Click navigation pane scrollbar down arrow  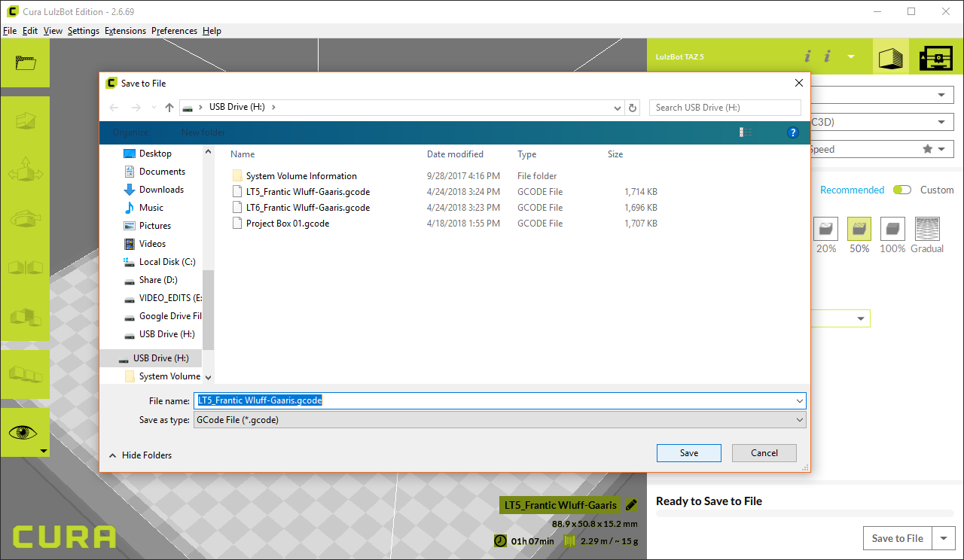click(x=208, y=377)
